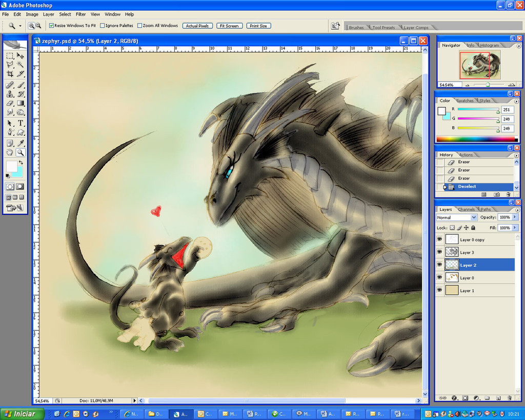Switch to the Swatches tab
Screen dimensions: 525x420
465,101
